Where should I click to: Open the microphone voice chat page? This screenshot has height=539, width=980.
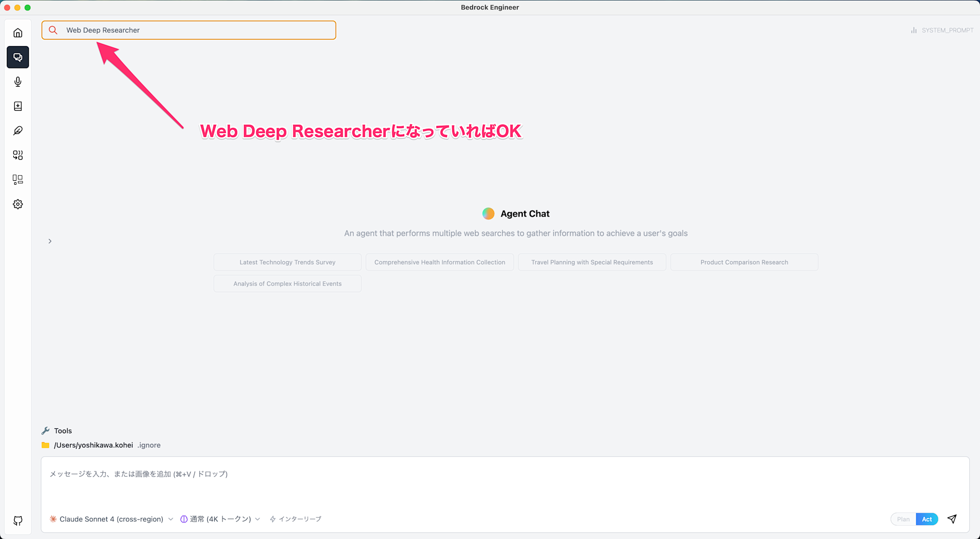tap(18, 82)
